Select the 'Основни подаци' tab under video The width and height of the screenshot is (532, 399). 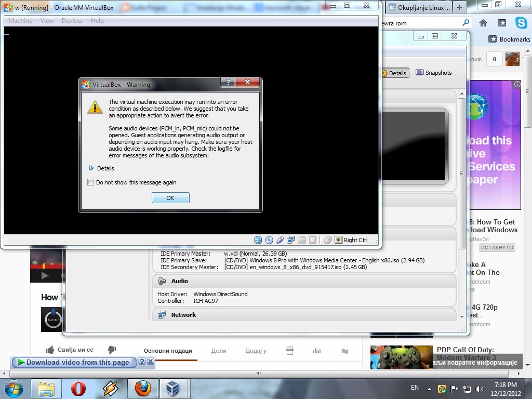(168, 351)
